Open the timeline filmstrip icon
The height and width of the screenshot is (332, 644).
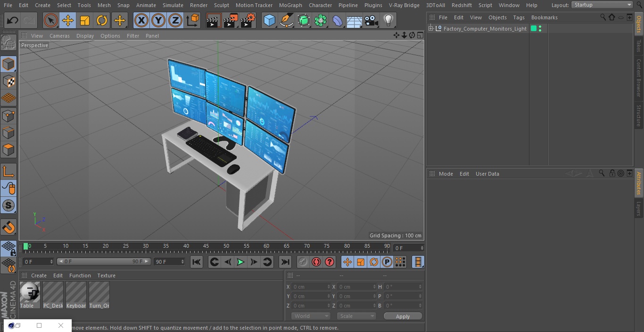418,262
